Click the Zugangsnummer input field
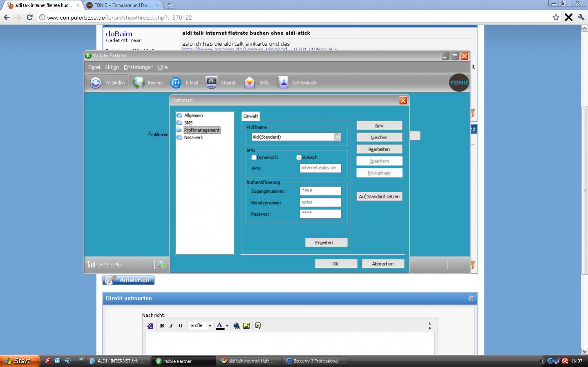The width and height of the screenshot is (588, 367). [x=320, y=191]
